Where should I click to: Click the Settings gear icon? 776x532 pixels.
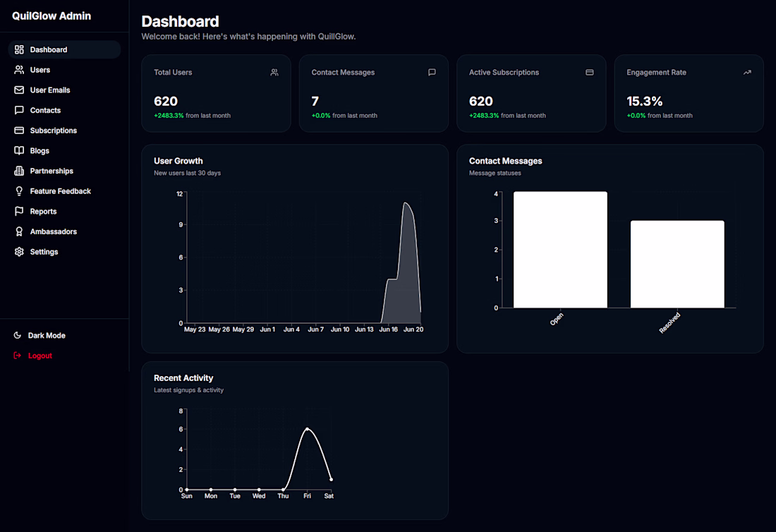(x=19, y=252)
